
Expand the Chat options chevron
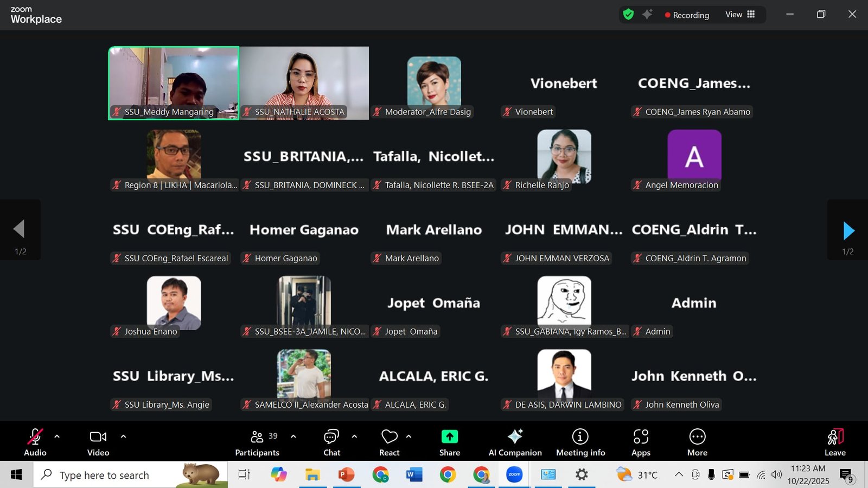354,436
